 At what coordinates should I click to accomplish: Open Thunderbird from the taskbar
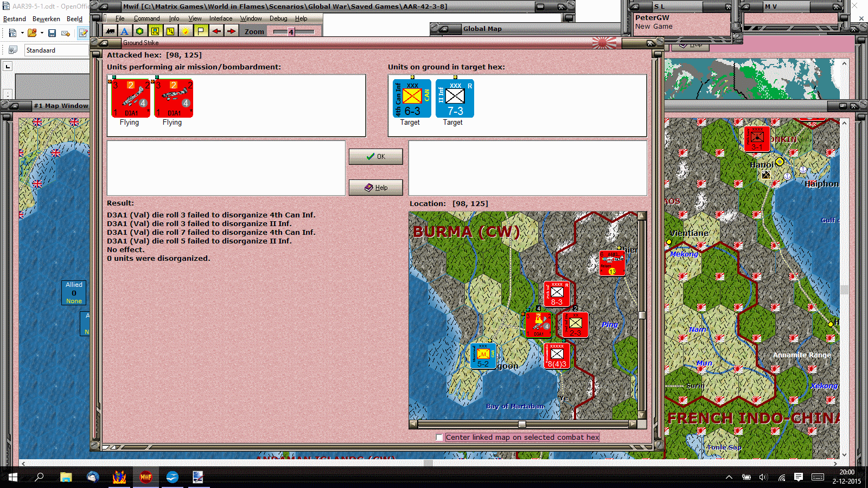click(93, 477)
